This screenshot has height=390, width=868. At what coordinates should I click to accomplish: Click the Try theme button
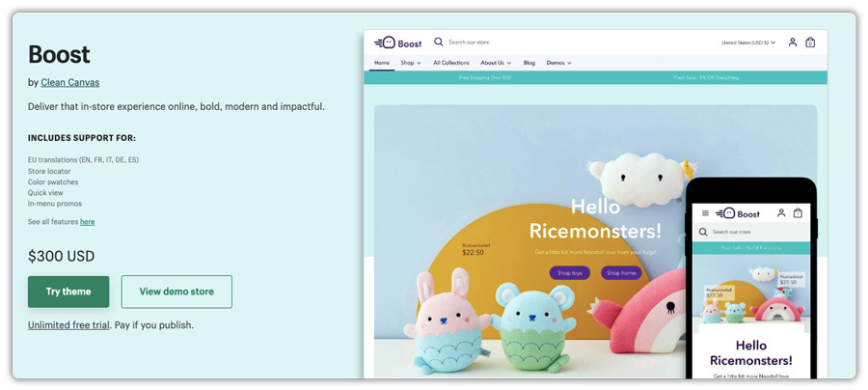pyautogui.click(x=68, y=292)
